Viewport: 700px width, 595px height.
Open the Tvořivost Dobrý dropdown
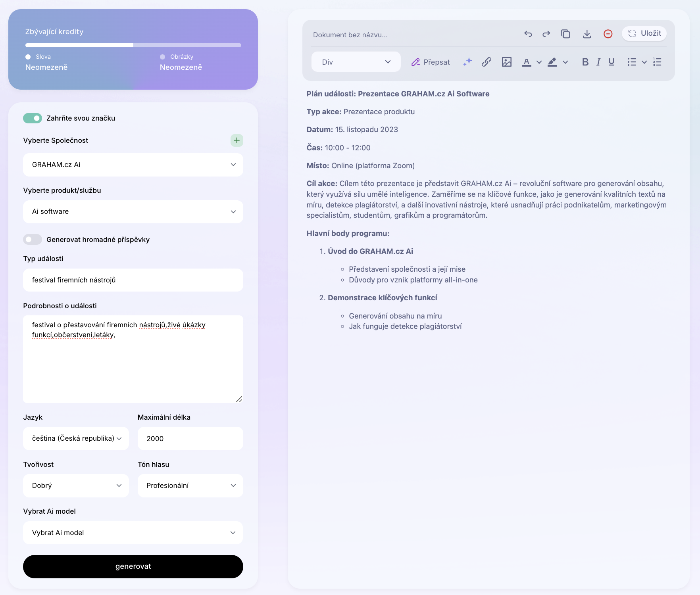[x=76, y=486]
